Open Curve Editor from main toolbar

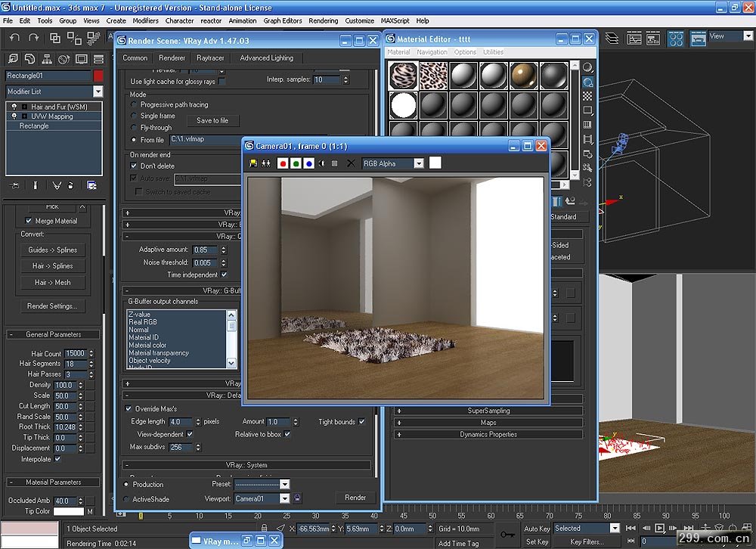pyautogui.click(x=634, y=38)
